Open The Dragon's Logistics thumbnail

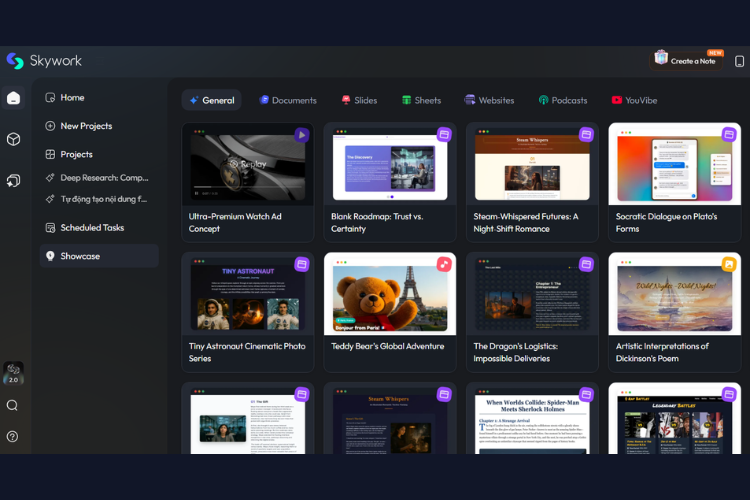[x=532, y=294]
